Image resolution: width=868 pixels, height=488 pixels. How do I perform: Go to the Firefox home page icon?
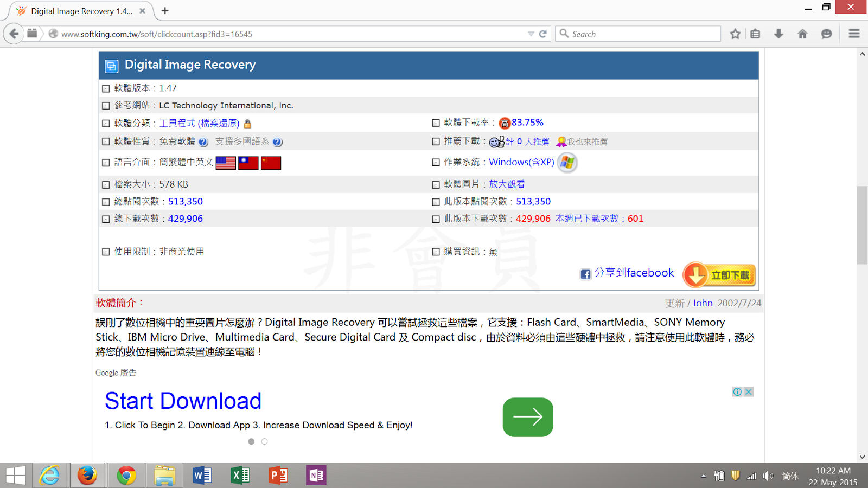pyautogui.click(x=802, y=34)
